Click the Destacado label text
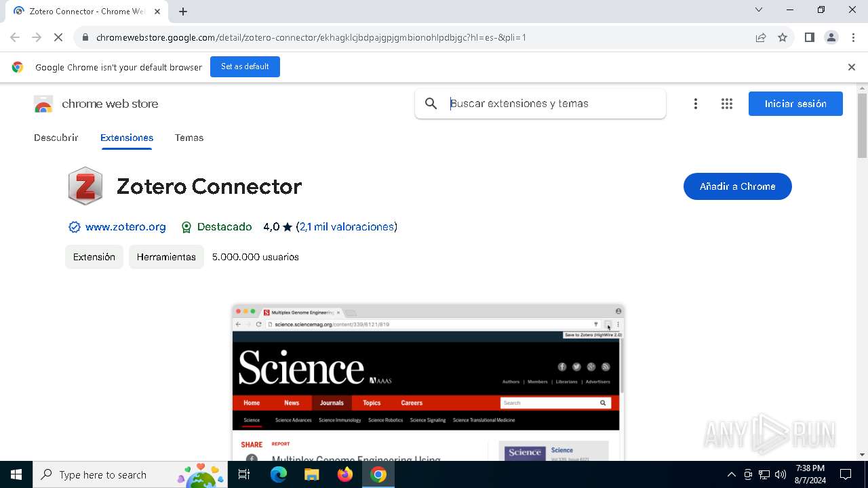 (224, 227)
